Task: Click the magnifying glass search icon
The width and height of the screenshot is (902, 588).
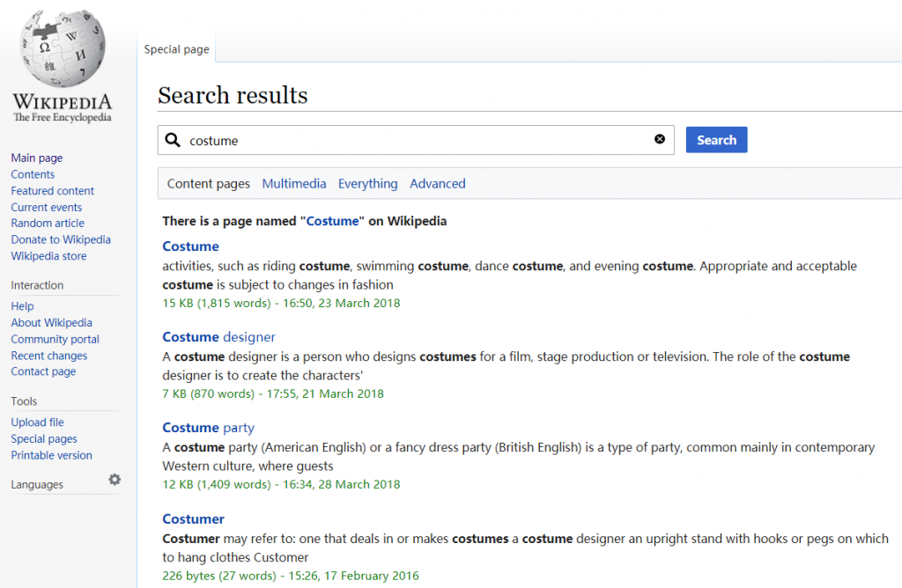Action: click(x=173, y=140)
